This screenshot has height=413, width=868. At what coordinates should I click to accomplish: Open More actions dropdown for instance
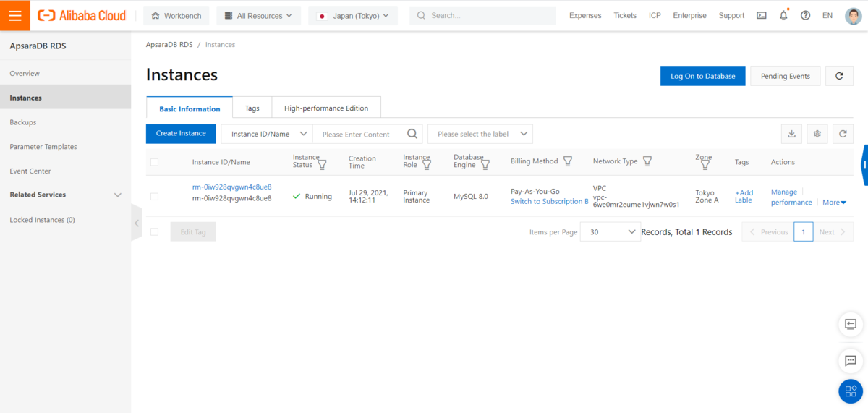[x=834, y=203]
